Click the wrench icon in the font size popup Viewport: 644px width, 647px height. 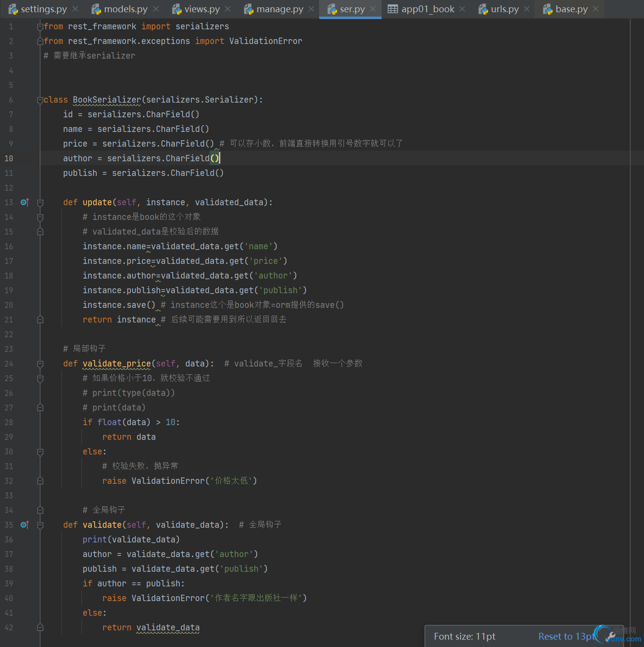(611, 636)
